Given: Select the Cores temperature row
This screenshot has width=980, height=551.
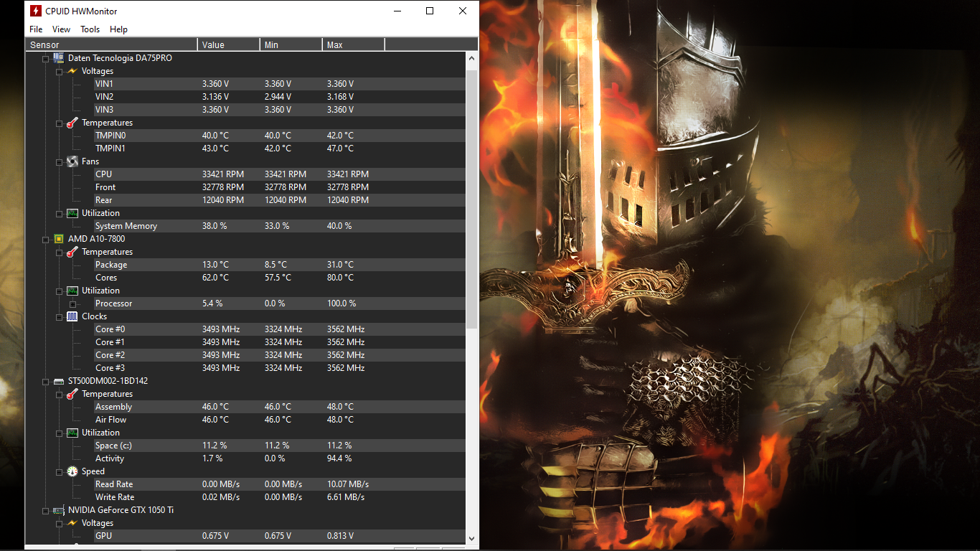Looking at the screenshot, I should pos(280,278).
